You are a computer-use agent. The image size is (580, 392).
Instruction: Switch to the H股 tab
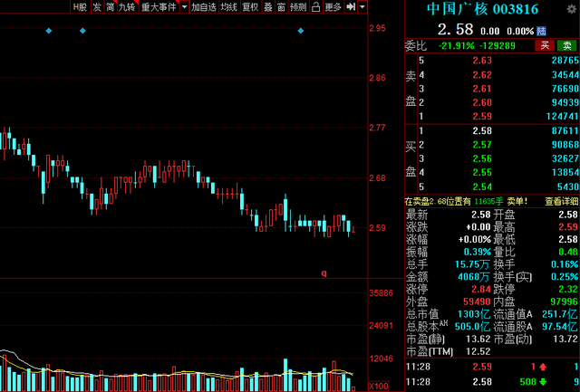click(80, 7)
